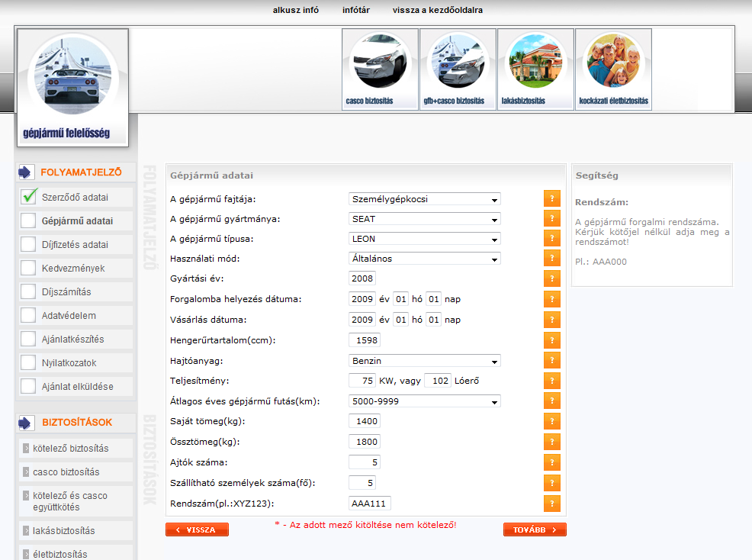752x560 pixels.
Task: Click the TOVÁBB next button
Action: [x=535, y=529]
